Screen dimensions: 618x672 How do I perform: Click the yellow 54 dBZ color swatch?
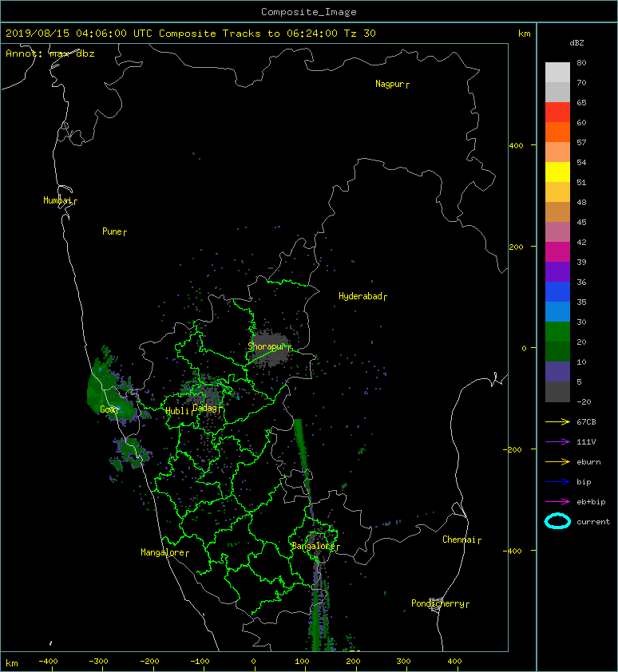tap(557, 172)
